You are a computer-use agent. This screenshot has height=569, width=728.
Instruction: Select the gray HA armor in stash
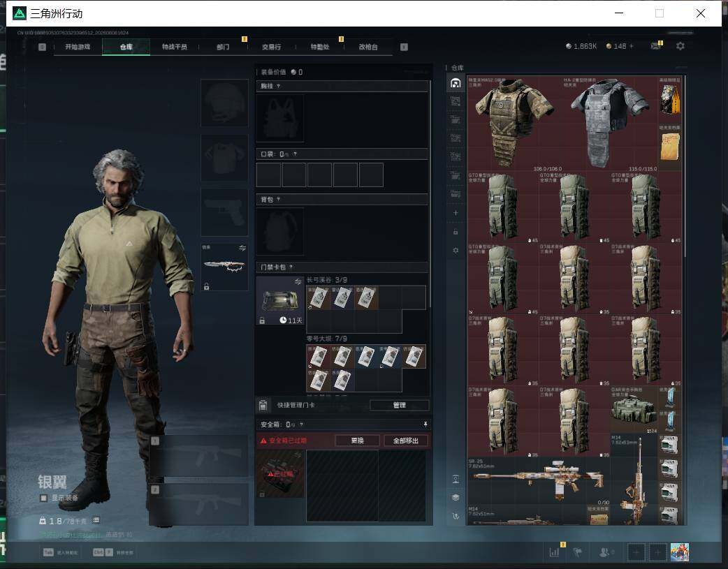(610, 124)
